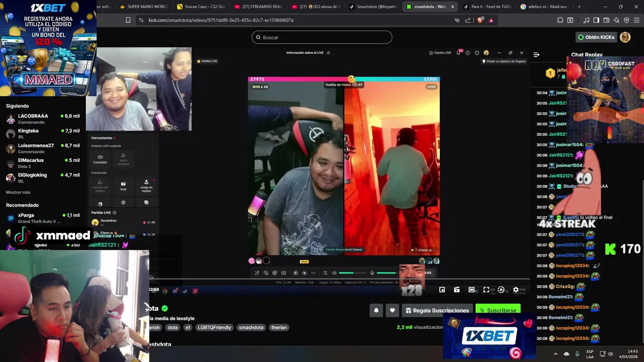This screenshot has height=362, width=644.
Task: Open audio mixer settings icon in stream toolbar
Action: [x=325, y=273]
